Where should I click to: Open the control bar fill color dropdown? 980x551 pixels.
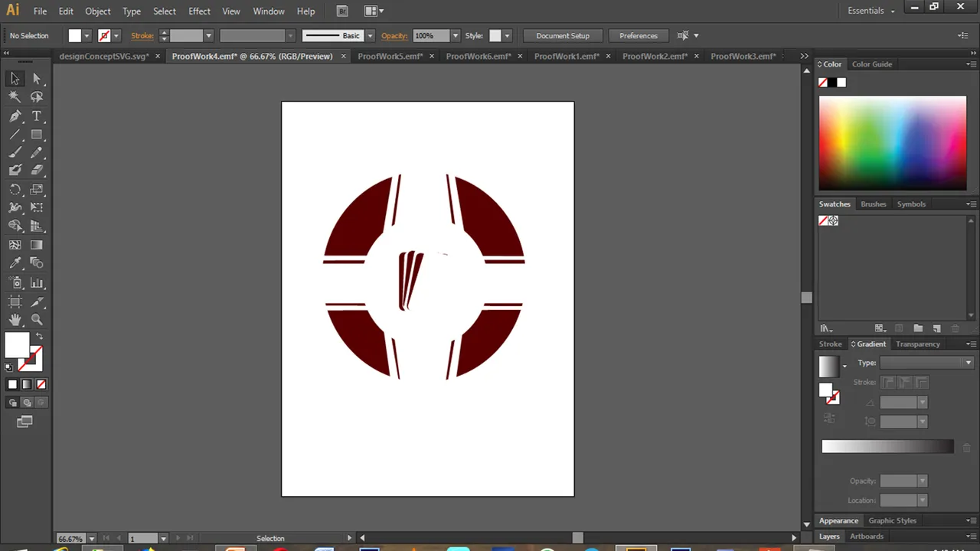[x=87, y=36]
